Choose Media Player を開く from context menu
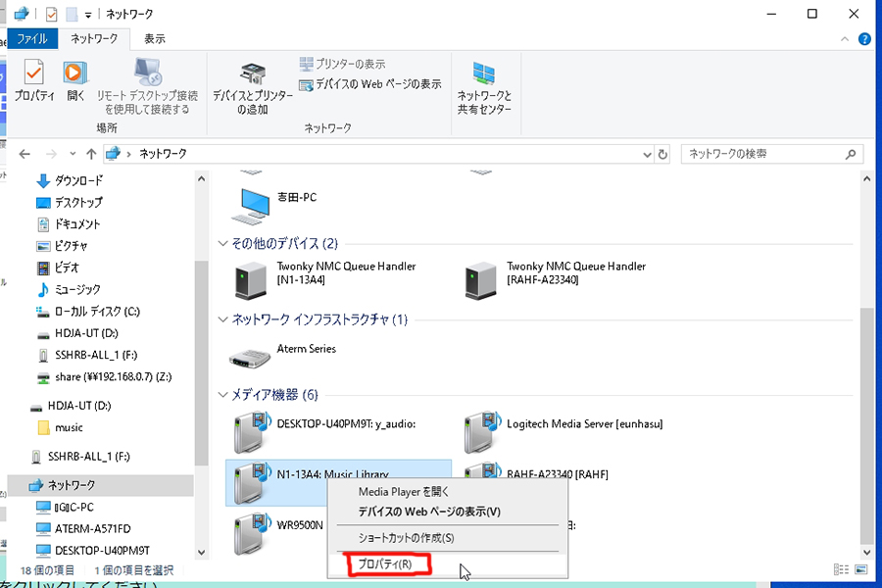The height and width of the screenshot is (588, 882). pos(404,492)
